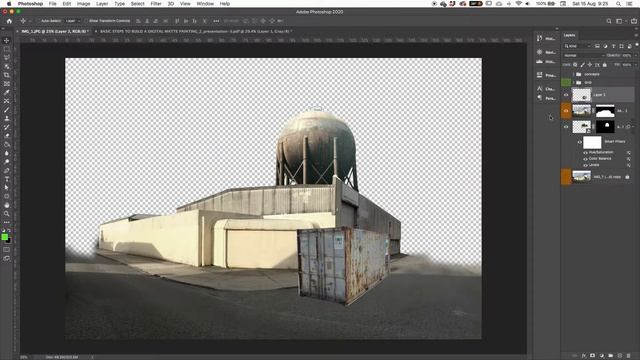Screen dimensions: 640x360
Task: Go to Photoshop Home screen icon
Action: coord(9,21)
